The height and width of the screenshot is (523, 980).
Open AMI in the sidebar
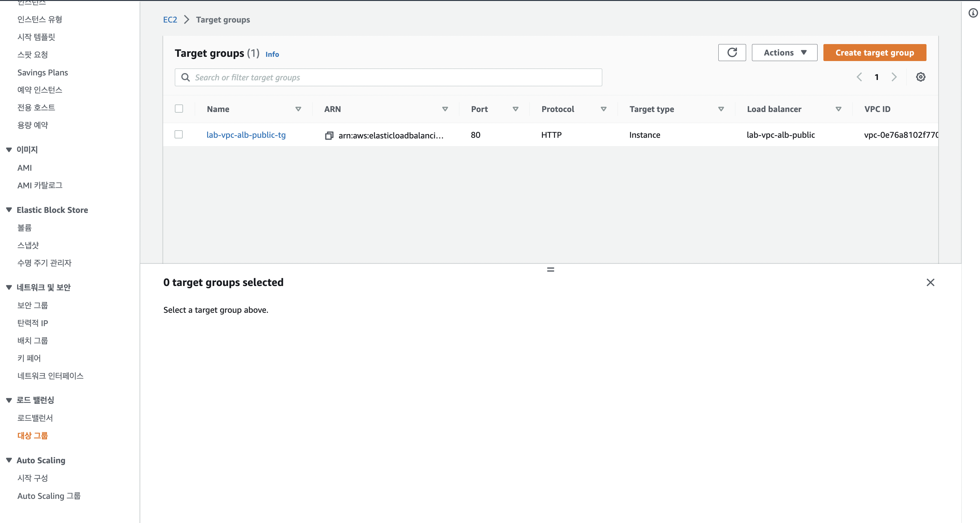[25, 168]
